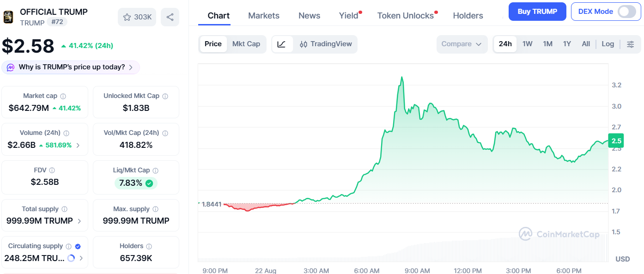Toggle the DEX Mode switch

626,12
